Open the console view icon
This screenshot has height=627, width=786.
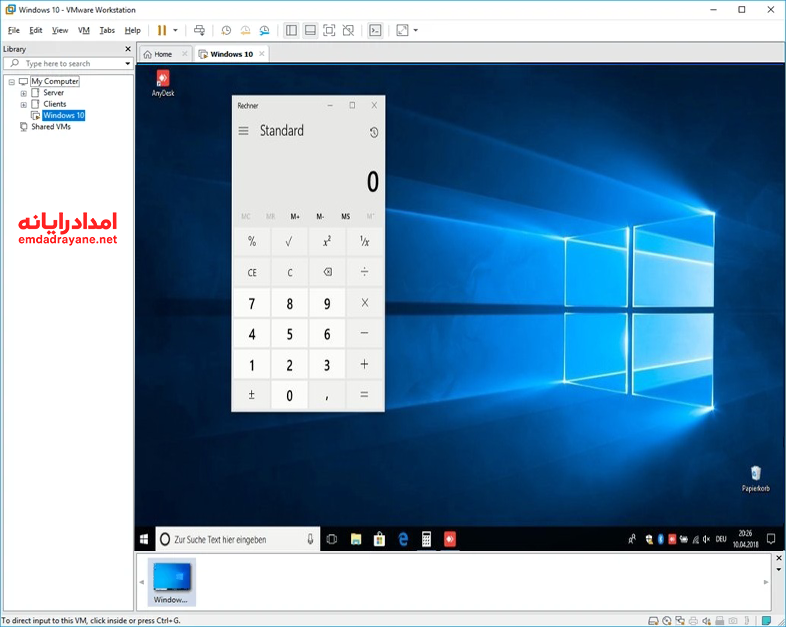tap(375, 31)
